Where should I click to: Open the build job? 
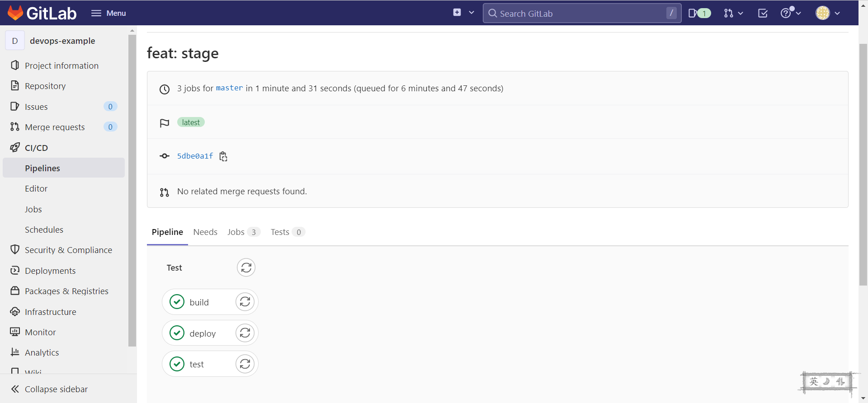click(x=199, y=302)
